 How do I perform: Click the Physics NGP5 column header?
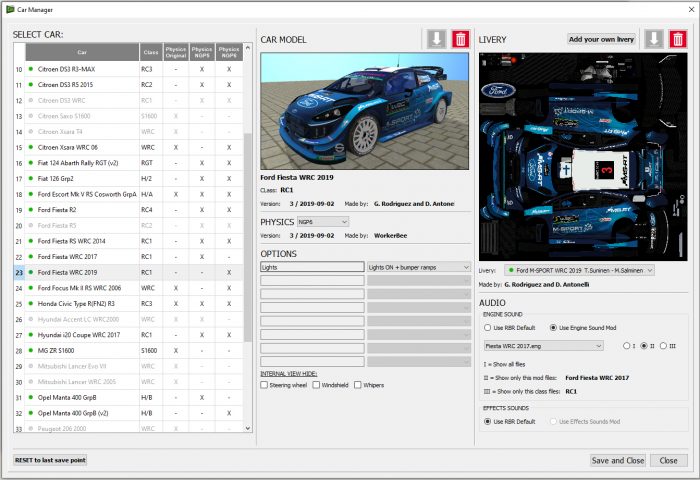202,52
